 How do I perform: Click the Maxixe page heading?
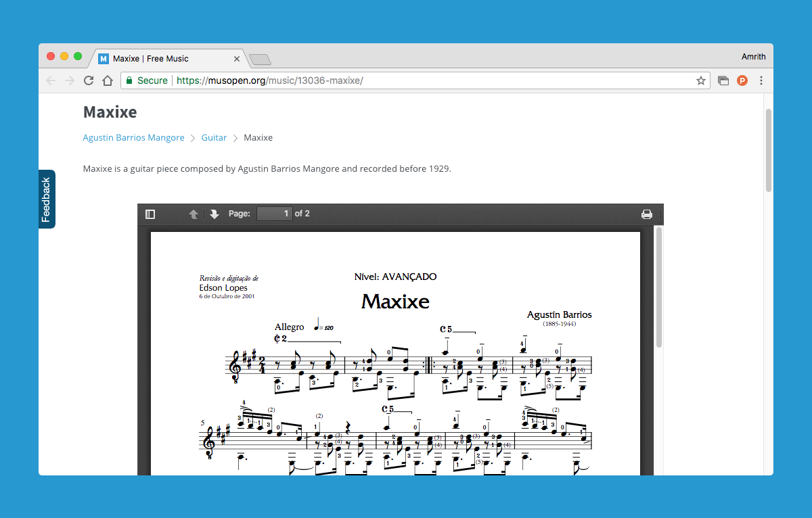pyautogui.click(x=110, y=112)
